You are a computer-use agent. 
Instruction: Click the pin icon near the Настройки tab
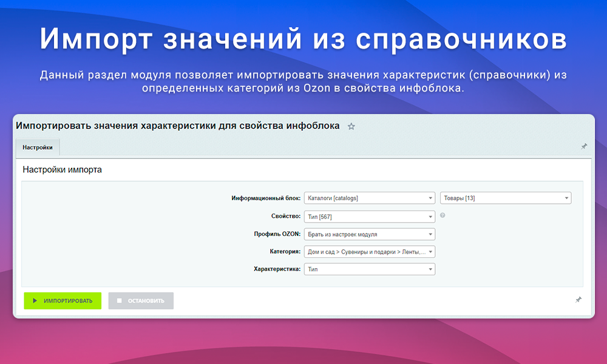pos(584,146)
